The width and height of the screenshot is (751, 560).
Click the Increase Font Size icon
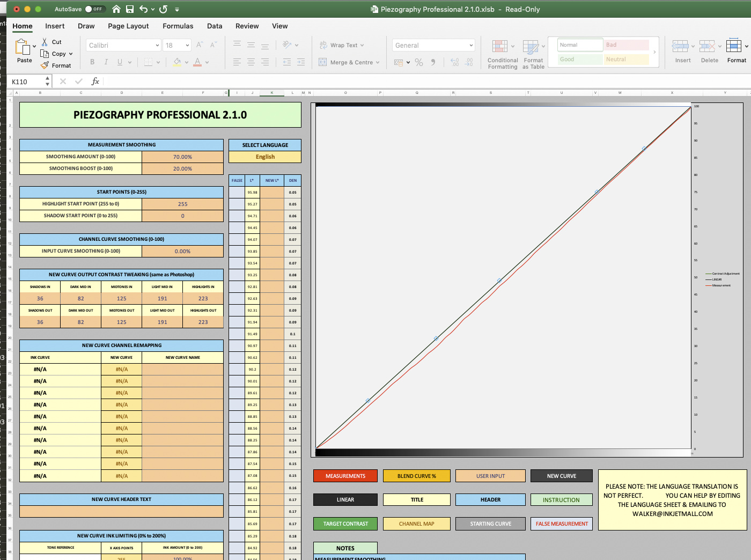200,45
